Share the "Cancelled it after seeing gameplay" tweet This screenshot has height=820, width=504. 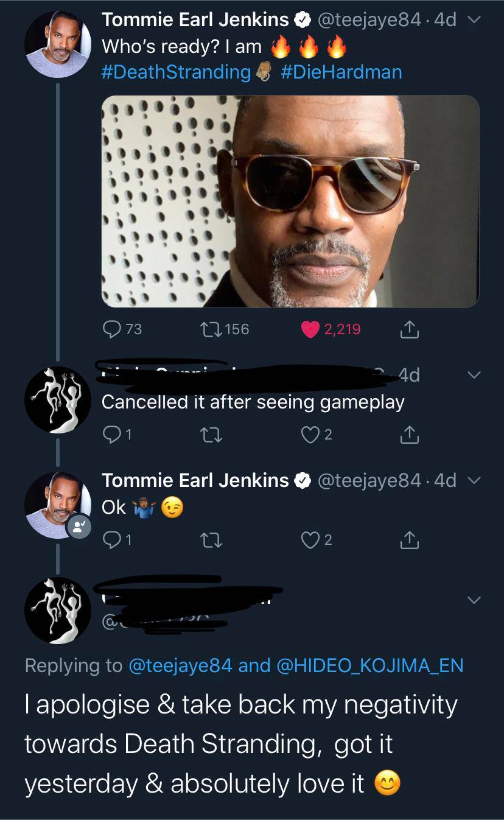point(410,435)
